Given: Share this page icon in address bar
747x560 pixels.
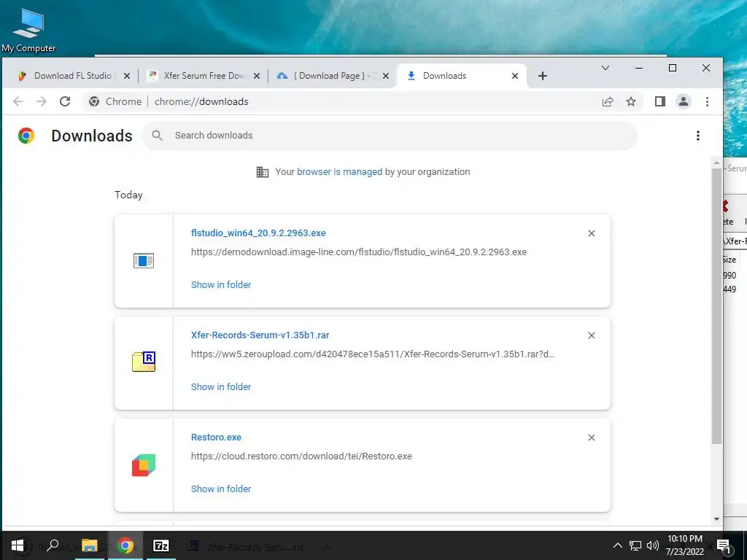Looking at the screenshot, I should pyautogui.click(x=608, y=101).
